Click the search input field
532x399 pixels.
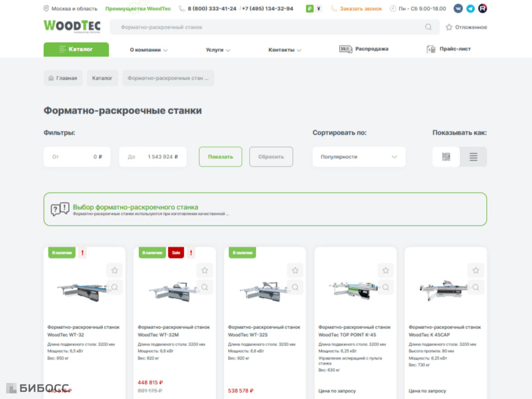(x=275, y=27)
